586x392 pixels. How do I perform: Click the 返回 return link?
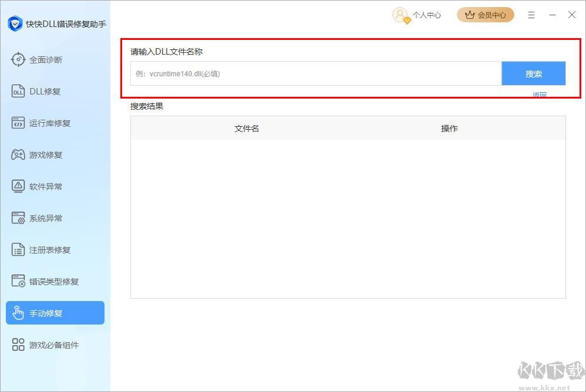coord(540,94)
